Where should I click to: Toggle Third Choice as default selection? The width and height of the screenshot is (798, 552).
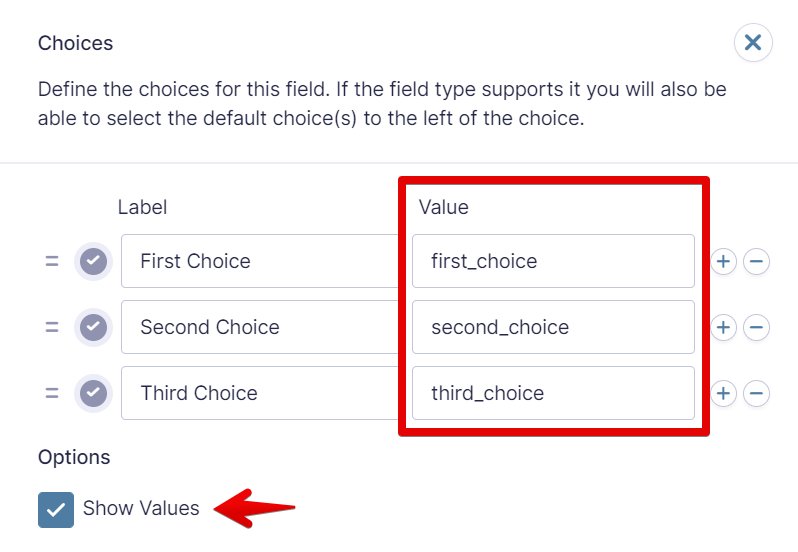click(93, 393)
